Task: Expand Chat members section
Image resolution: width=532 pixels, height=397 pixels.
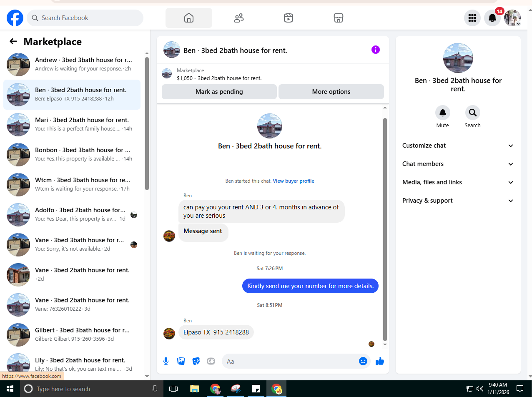Action: (x=458, y=164)
